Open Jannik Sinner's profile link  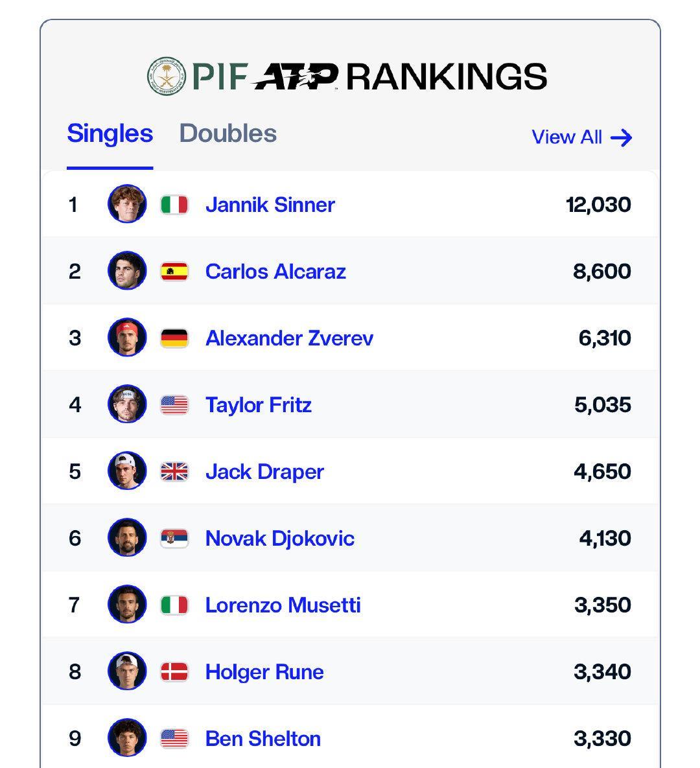pyautogui.click(x=270, y=205)
